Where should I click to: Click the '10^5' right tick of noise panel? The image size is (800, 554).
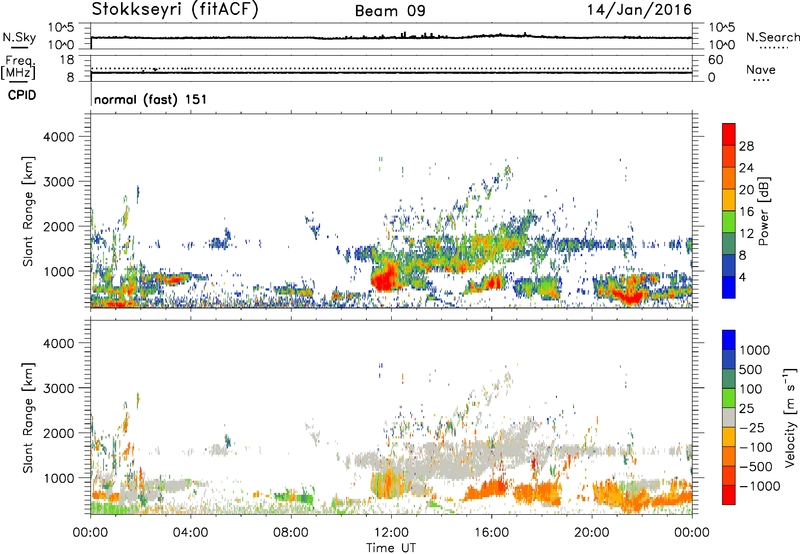(x=721, y=27)
